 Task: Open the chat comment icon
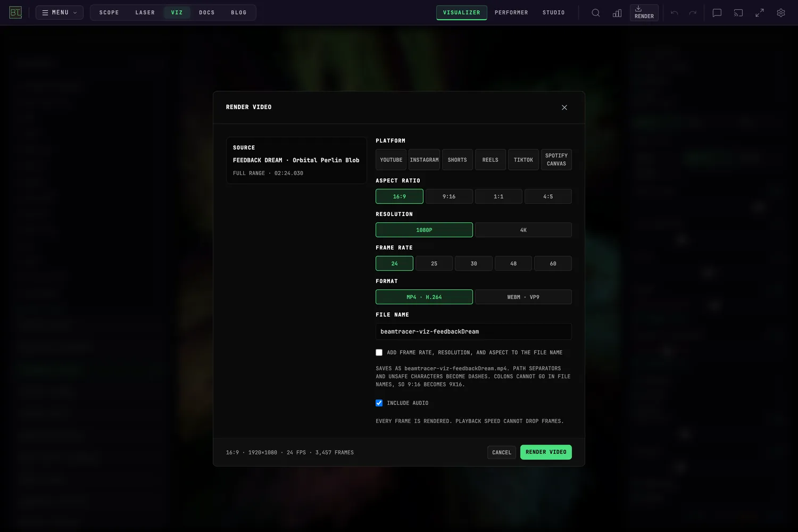[x=717, y=13]
